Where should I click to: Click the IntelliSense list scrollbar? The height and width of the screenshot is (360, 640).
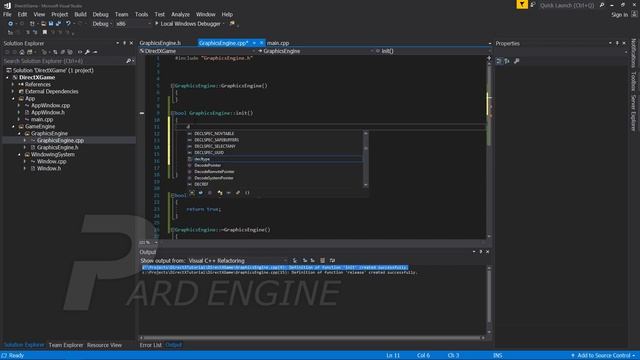point(366,159)
